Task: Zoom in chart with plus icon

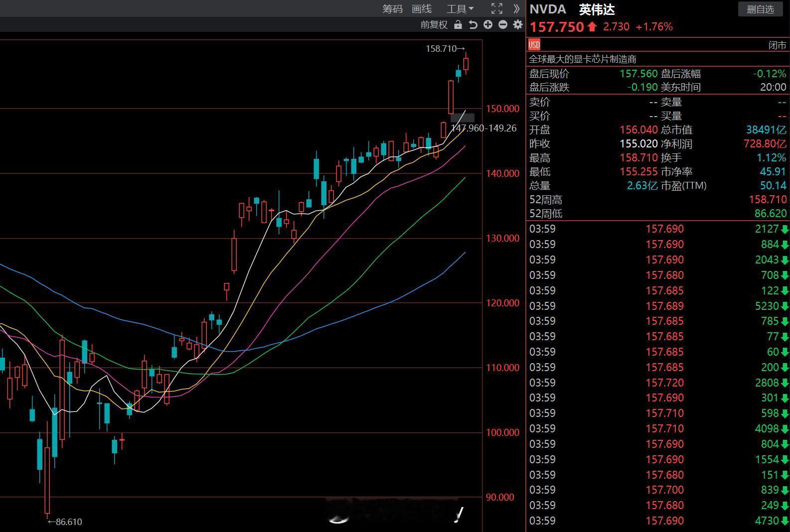Action: tap(488, 24)
